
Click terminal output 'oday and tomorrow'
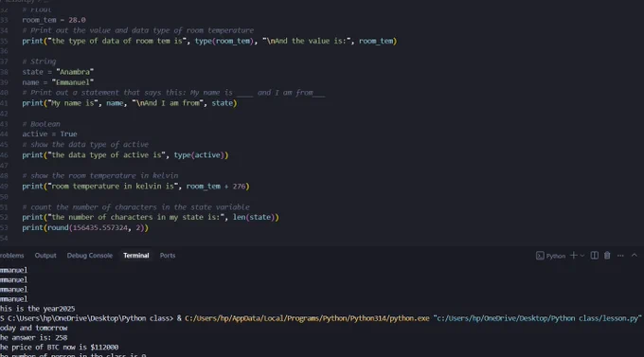point(34,328)
